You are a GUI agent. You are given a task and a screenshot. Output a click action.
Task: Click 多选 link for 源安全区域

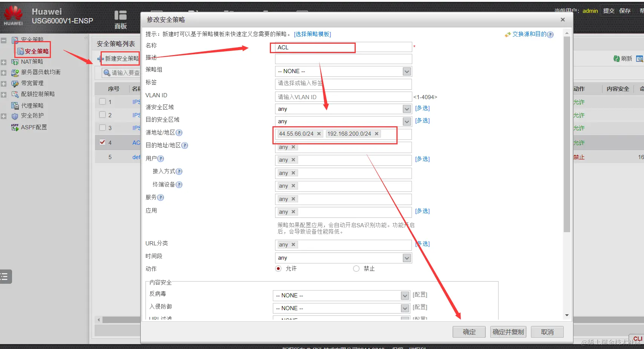coord(422,108)
